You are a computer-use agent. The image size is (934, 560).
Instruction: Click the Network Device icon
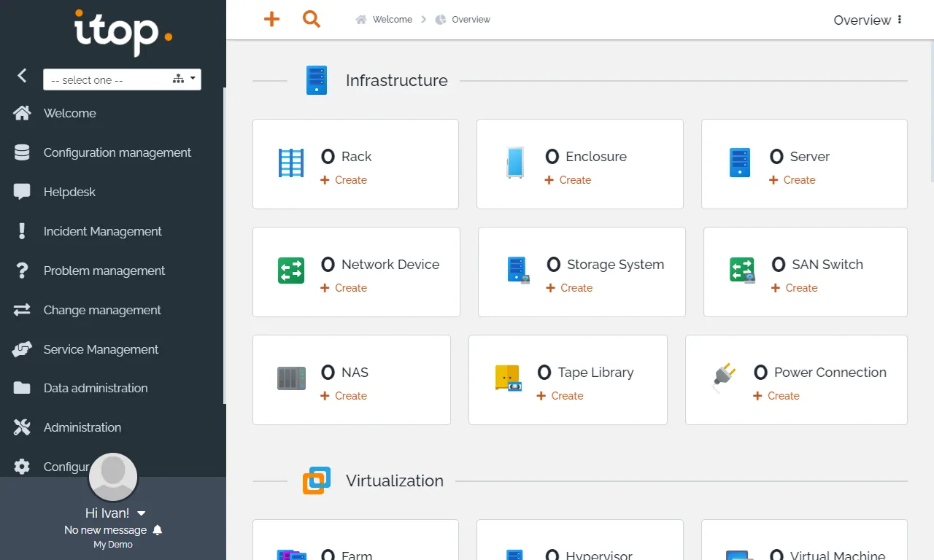(x=291, y=271)
